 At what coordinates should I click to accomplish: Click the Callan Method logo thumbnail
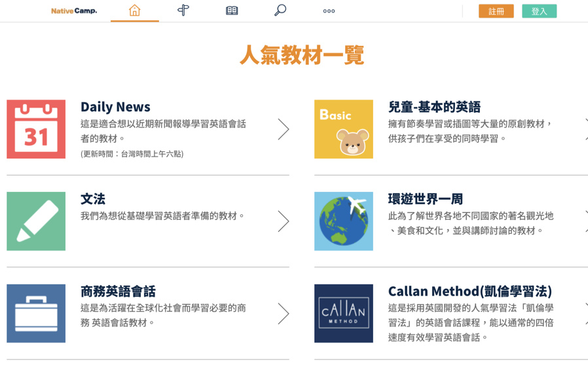344,313
